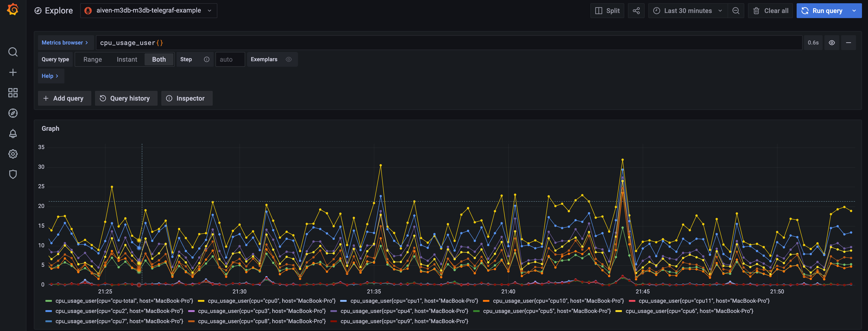Expand the Metrics browser panel
This screenshot has height=331, width=868.
pos(65,42)
